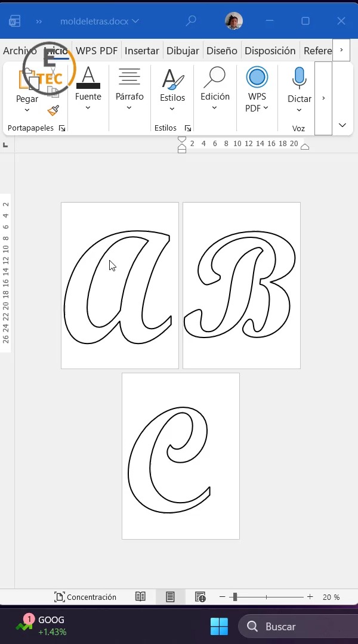Open moldeletras.docx file name dropdown
Viewport: 358px width, 644px height.
tap(100, 21)
